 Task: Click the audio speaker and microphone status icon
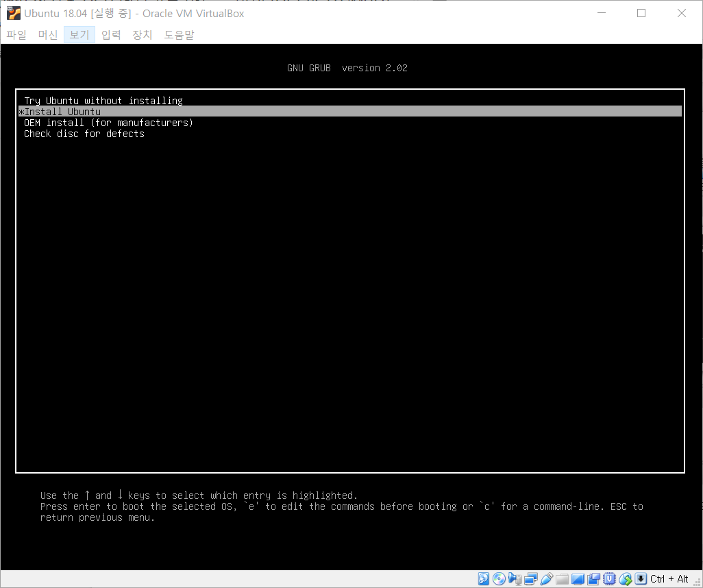click(x=515, y=579)
